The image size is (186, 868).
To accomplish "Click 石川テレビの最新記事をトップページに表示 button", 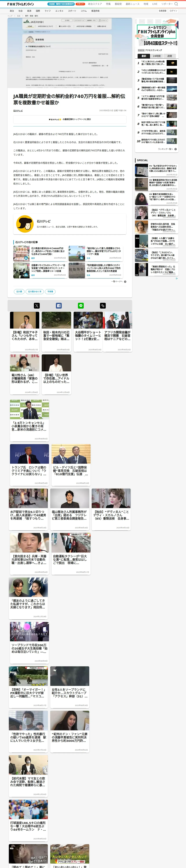I will [x=70, y=119].
